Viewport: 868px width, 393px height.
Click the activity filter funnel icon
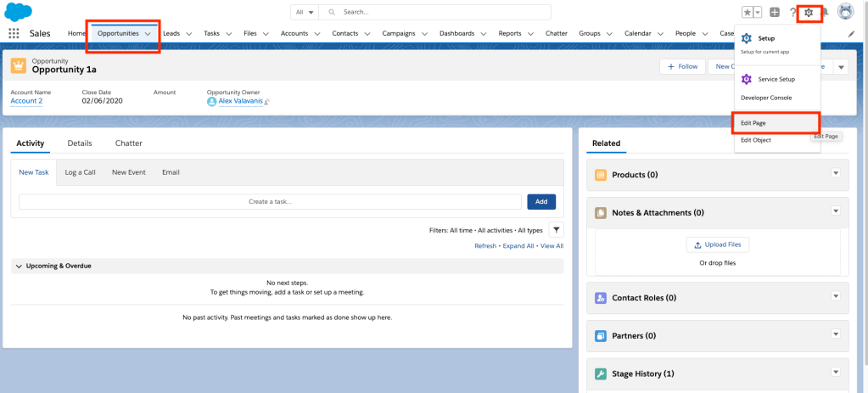[556, 230]
